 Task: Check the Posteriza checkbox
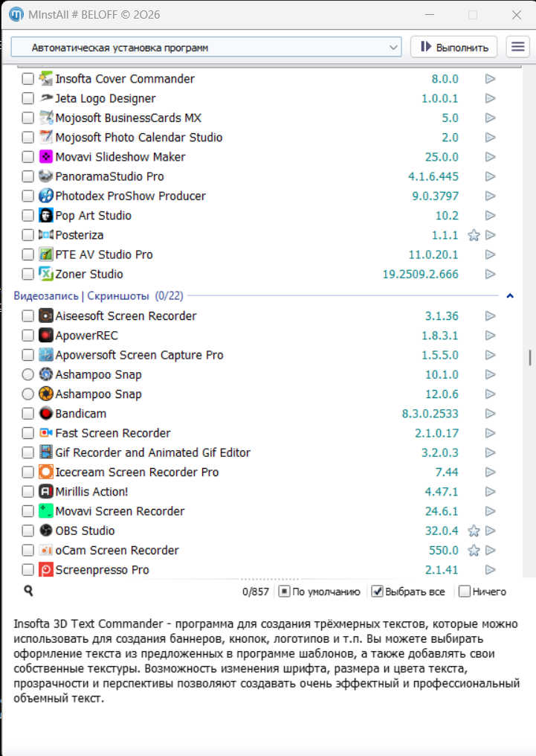(x=28, y=235)
